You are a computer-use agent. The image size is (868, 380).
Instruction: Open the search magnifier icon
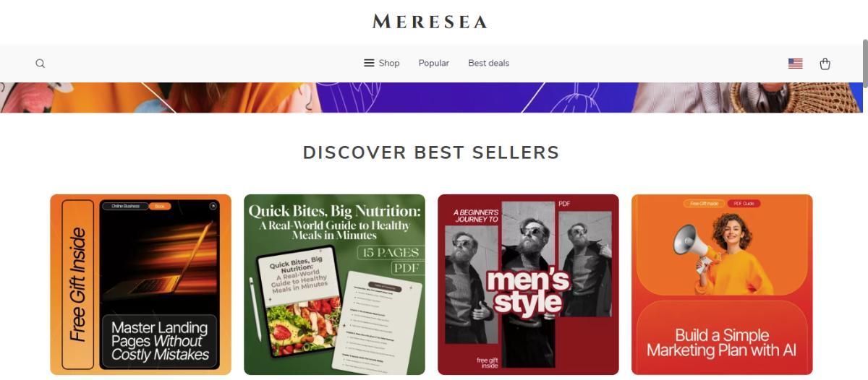click(41, 64)
